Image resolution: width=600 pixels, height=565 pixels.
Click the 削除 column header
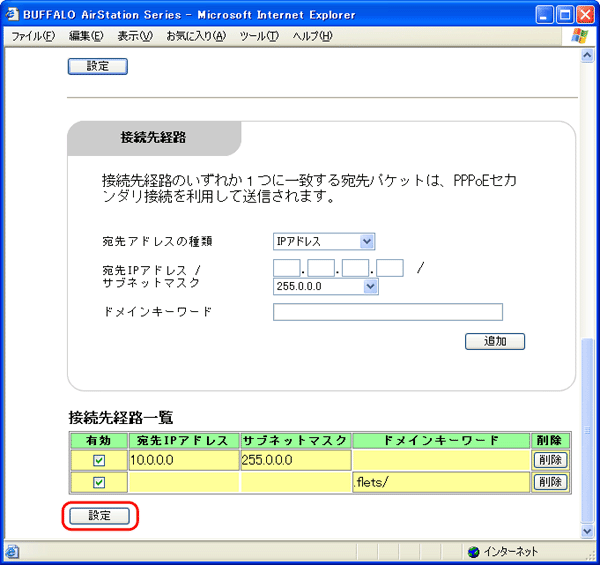(550, 441)
